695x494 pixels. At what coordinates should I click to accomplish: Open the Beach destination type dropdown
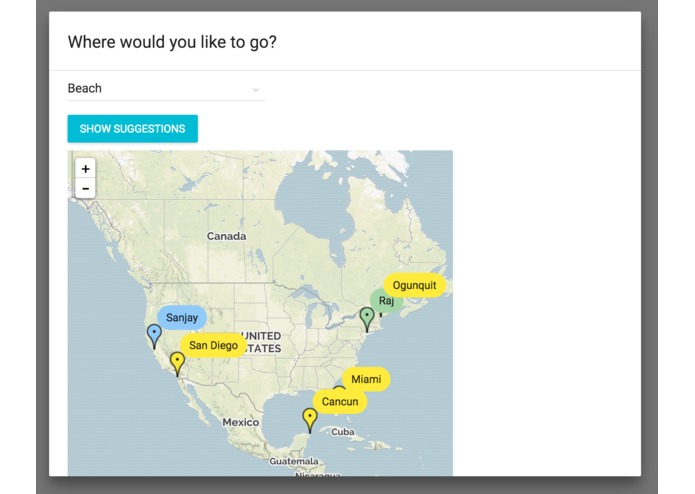[166, 89]
